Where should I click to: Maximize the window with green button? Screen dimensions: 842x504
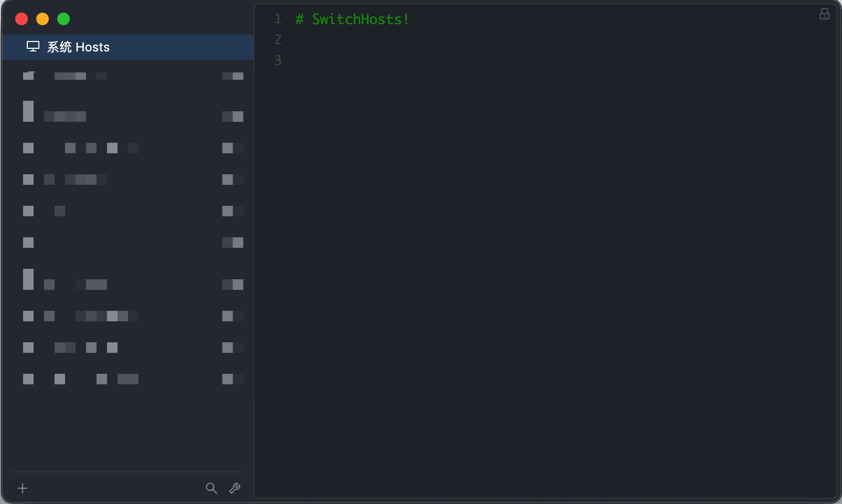pyautogui.click(x=64, y=19)
